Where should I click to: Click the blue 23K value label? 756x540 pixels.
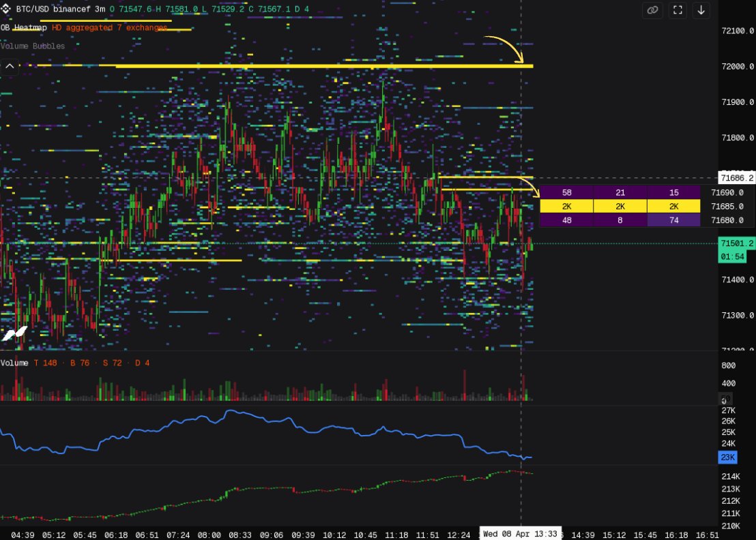[x=727, y=457]
